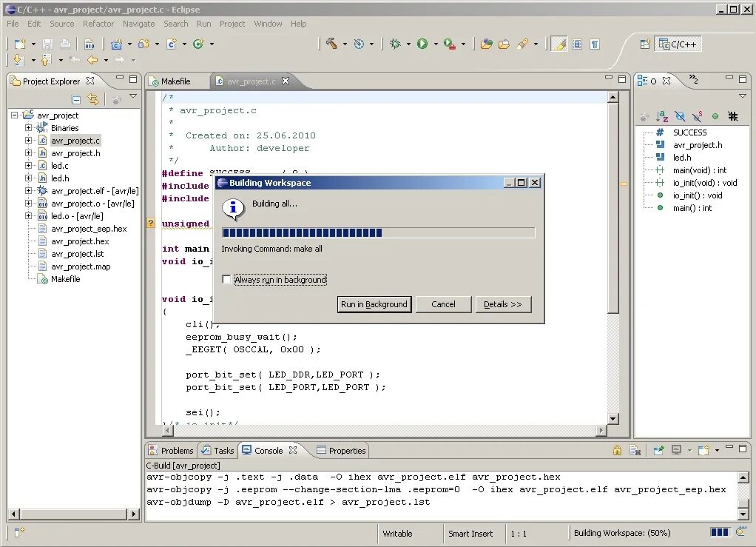Close the avr_project.c editor tab
The image size is (756, 547).
point(286,81)
